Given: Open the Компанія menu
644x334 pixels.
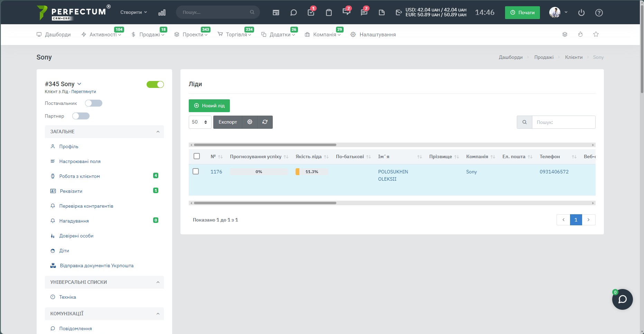Looking at the screenshot, I should tap(323, 35).
